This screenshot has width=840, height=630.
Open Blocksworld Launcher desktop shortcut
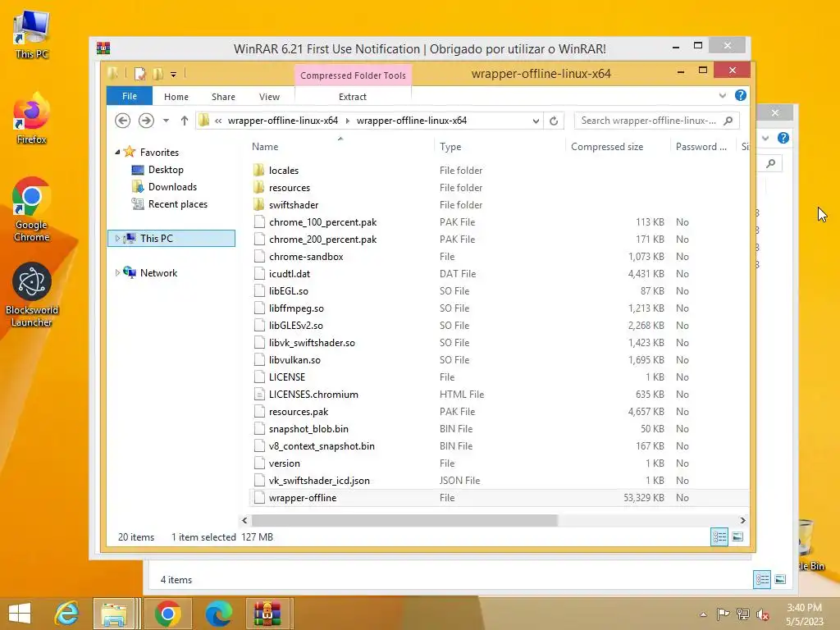tap(32, 294)
